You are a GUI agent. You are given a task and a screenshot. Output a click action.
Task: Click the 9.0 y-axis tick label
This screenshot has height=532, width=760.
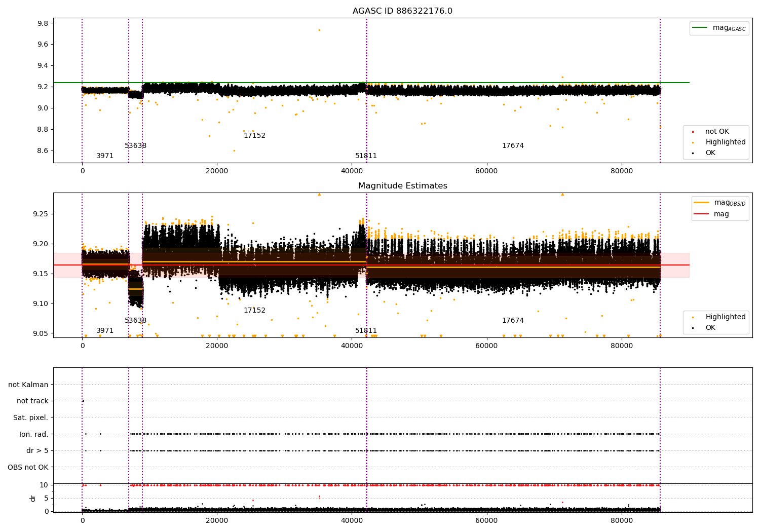tap(43, 108)
